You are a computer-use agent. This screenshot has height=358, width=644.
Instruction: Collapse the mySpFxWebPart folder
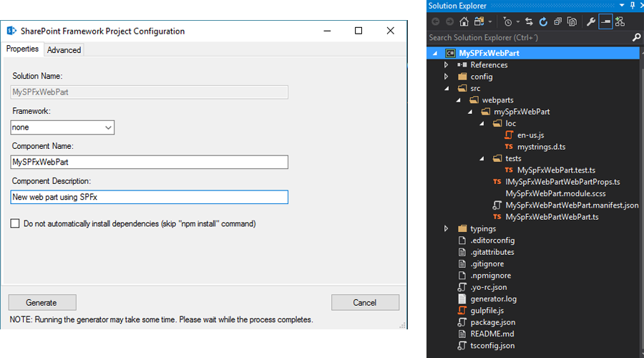click(x=470, y=112)
